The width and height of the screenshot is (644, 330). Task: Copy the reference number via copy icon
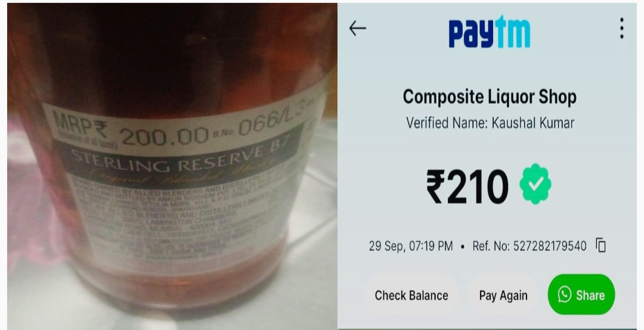[x=601, y=245]
